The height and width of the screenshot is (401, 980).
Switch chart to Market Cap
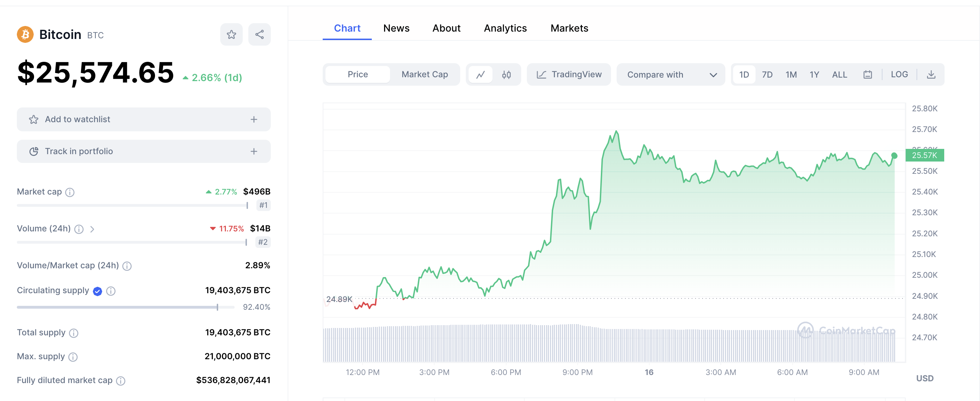(x=424, y=75)
